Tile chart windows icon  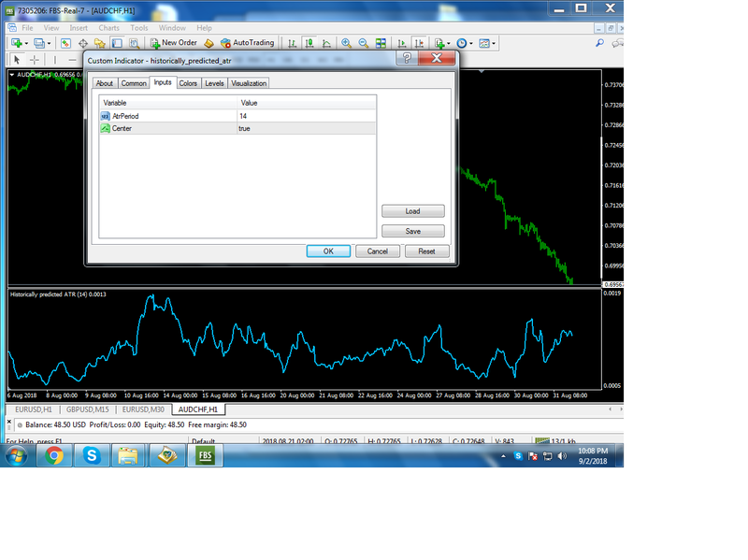click(381, 43)
